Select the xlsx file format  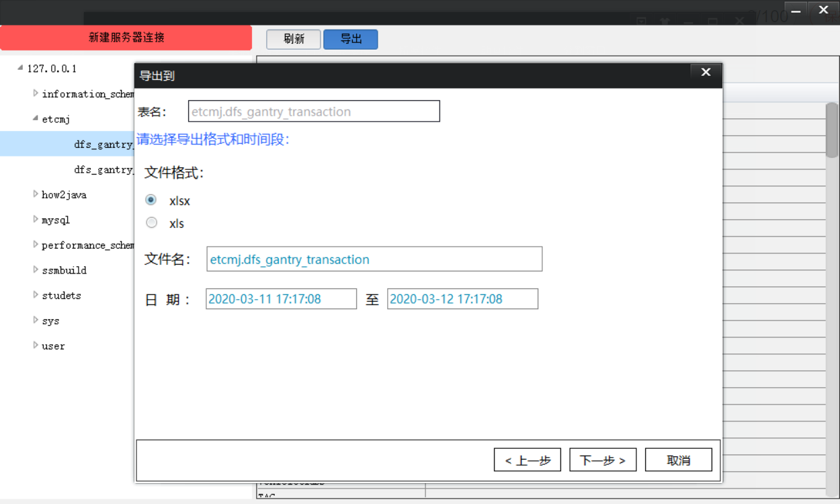(x=151, y=200)
